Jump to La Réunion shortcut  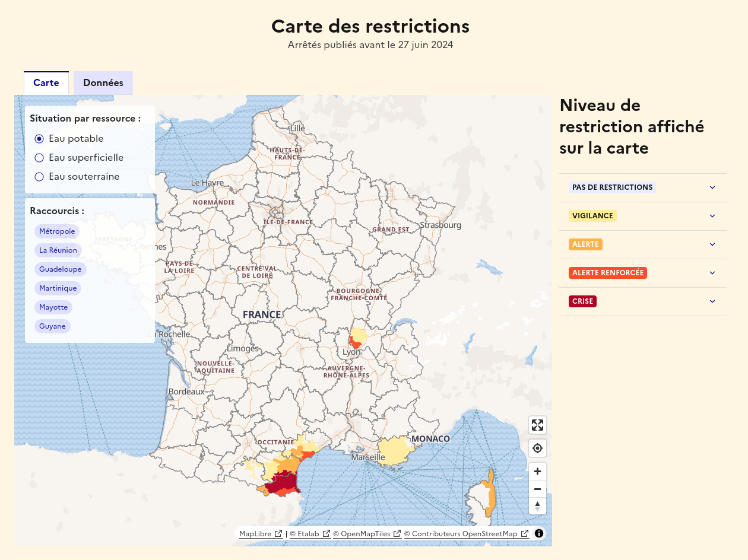(58, 250)
